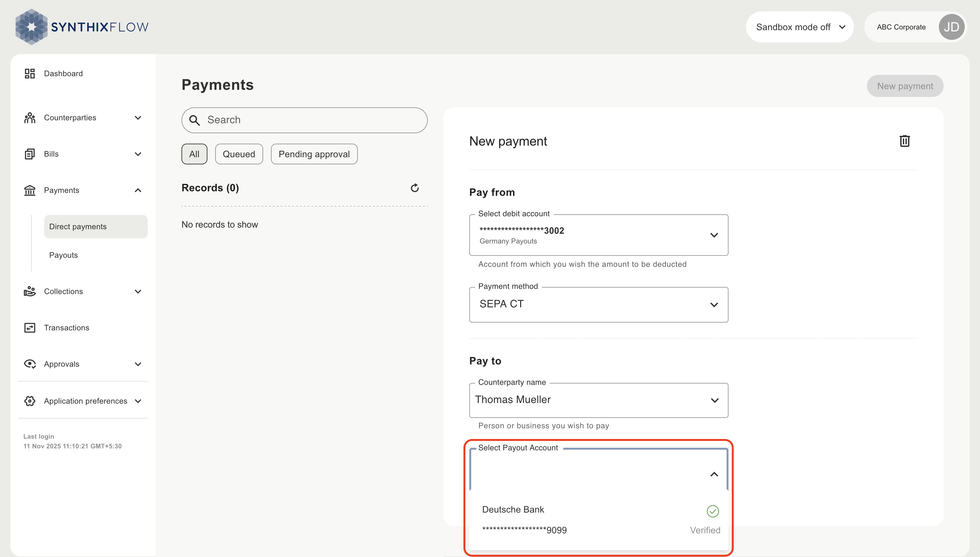Click the Germany Payouts account label

508,242
